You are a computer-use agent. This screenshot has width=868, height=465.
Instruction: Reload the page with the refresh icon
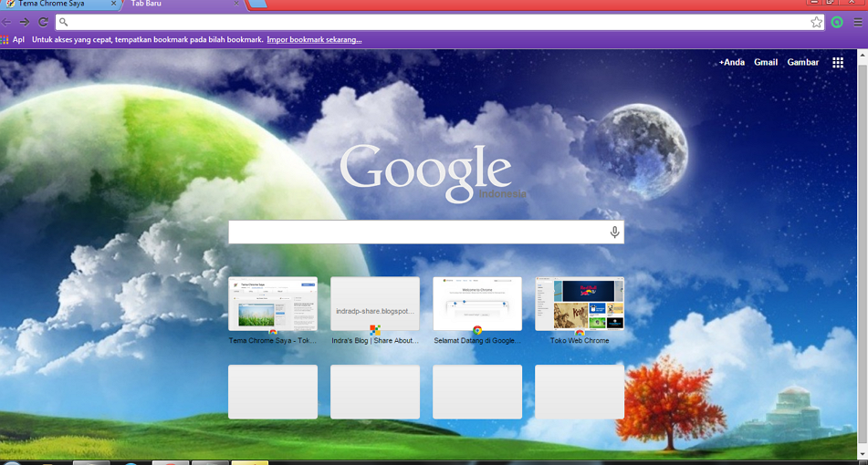(x=43, y=22)
